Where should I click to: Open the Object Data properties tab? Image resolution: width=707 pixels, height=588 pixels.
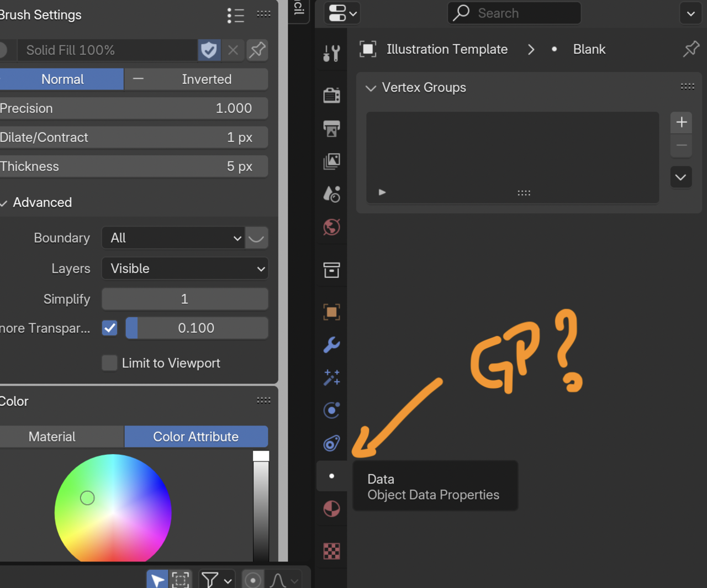point(331,476)
